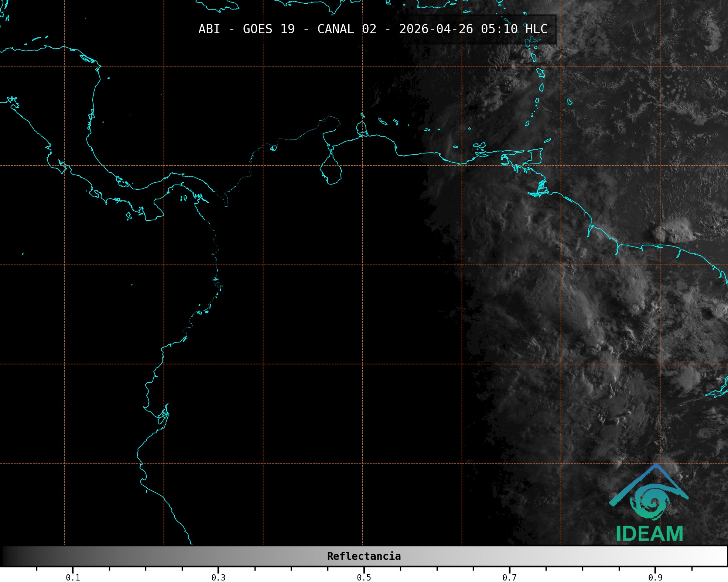Click the Martinique island outline in Lesser Antilles
The height and width of the screenshot is (582, 728).
tap(541, 73)
